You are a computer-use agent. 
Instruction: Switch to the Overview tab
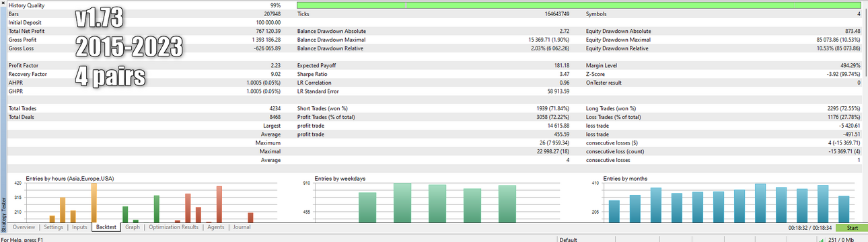24,227
